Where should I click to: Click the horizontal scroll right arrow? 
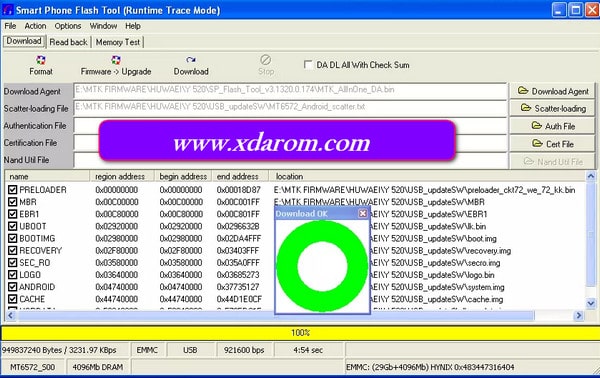pos(579,315)
